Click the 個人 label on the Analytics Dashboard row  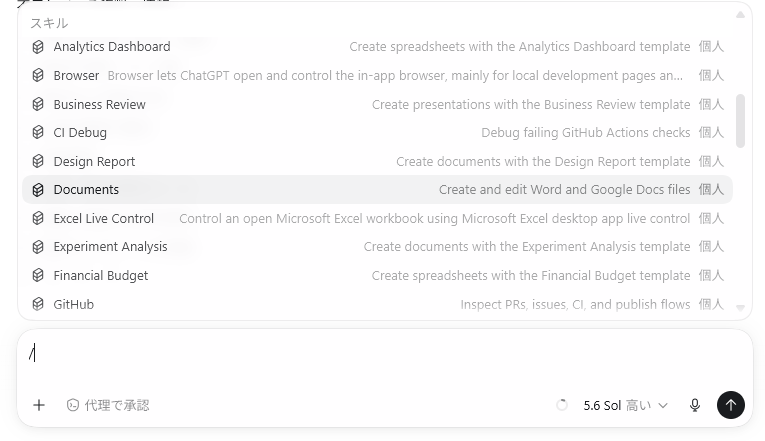pyautogui.click(x=711, y=47)
